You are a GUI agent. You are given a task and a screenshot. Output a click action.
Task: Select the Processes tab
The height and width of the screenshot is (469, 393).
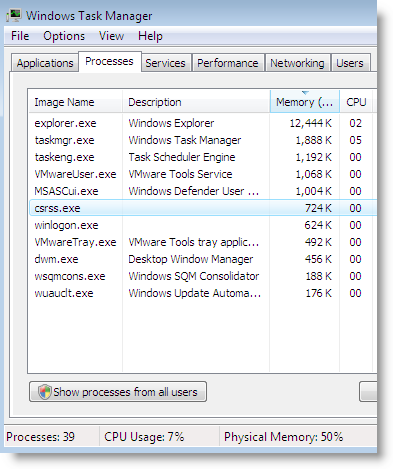(110, 61)
